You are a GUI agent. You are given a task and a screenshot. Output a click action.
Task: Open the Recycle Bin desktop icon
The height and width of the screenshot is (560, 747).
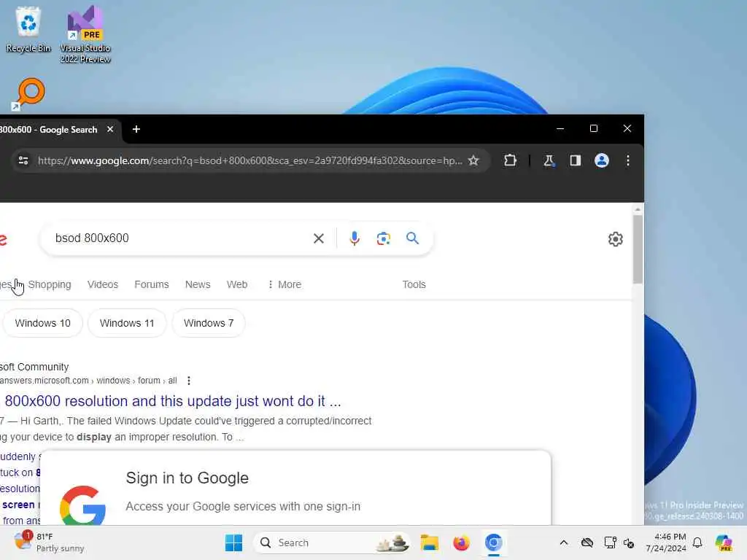point(28,29)
